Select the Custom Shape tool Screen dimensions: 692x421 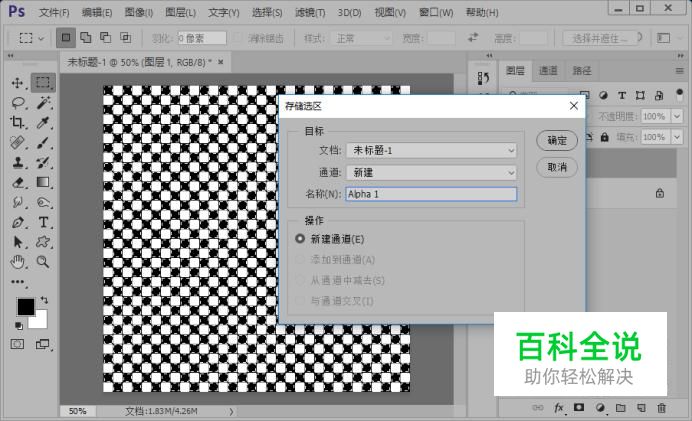click(43, 242)
